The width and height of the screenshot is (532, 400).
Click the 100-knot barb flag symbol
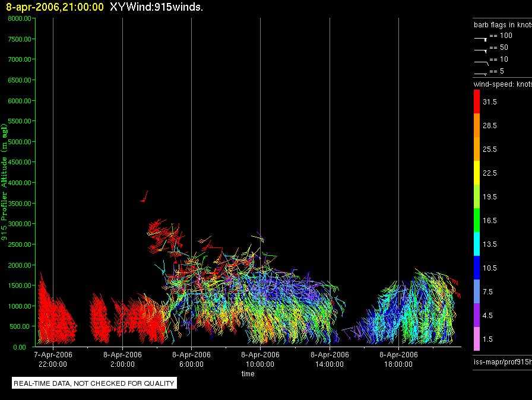click(480, 39)
